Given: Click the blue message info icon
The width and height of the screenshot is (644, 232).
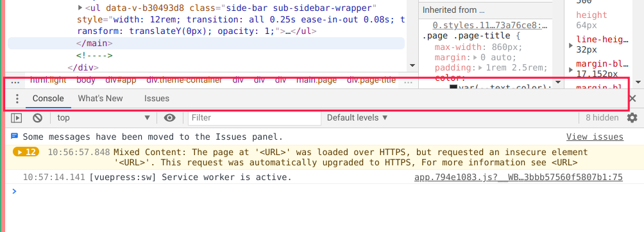Looking at the screenshot, I should [x=14, y=136].
